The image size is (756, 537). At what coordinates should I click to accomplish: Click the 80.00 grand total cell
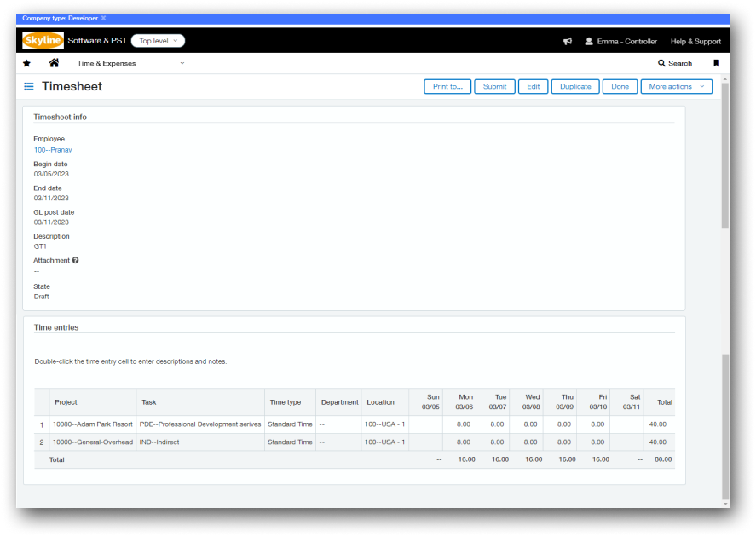[663, 459]
